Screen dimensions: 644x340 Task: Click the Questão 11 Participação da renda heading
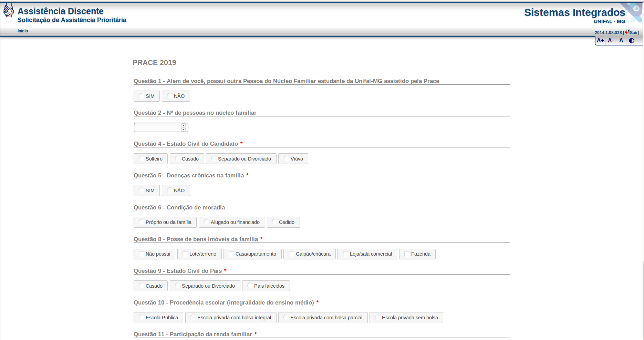[x=193, y=334]
